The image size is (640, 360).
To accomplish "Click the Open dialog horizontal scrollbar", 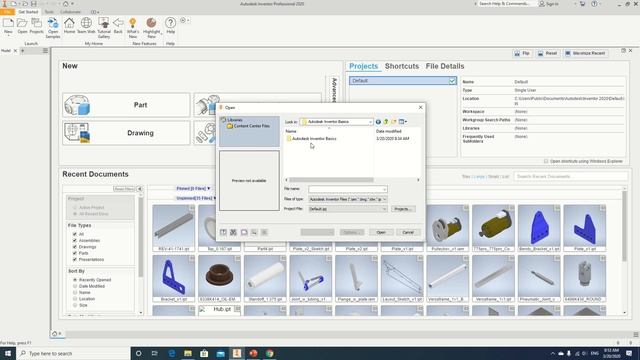I will 331,180.
